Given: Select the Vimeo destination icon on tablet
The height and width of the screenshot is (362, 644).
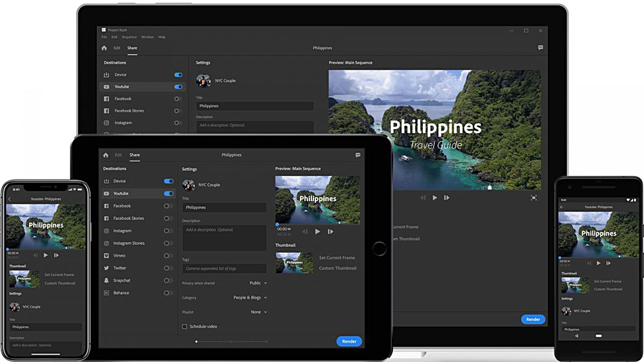Looking at the screenshot, I should coord(106,255).
